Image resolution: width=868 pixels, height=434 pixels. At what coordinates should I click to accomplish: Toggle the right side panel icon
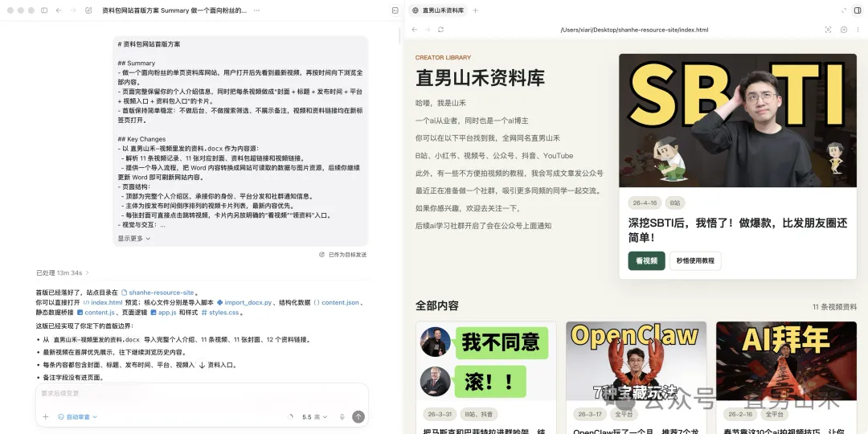[x=858, y=10]
